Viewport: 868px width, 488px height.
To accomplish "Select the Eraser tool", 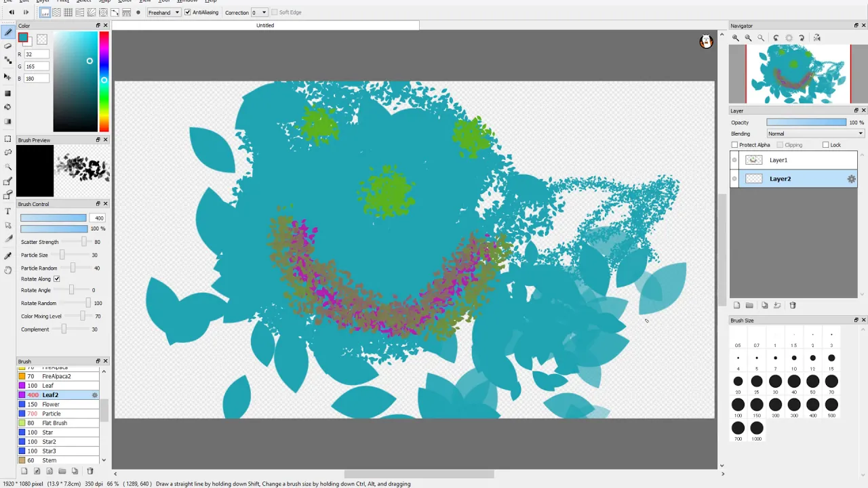I will pos(8,46).
